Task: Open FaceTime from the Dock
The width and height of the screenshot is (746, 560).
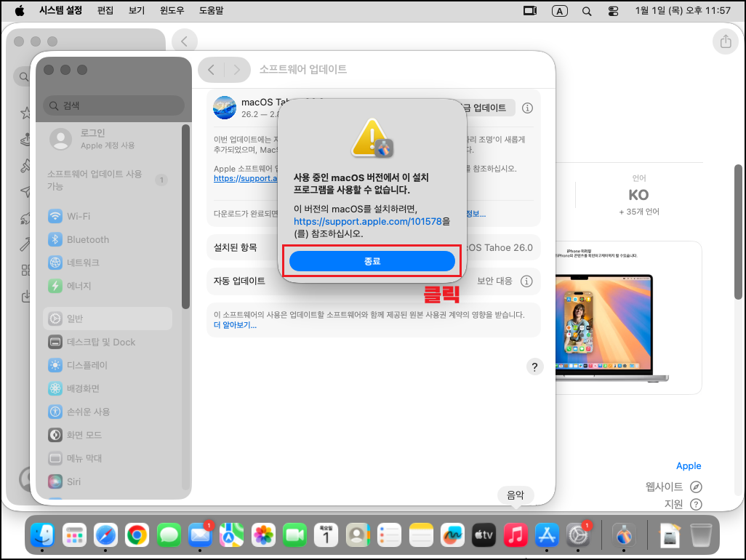Action: pos(294,535)
